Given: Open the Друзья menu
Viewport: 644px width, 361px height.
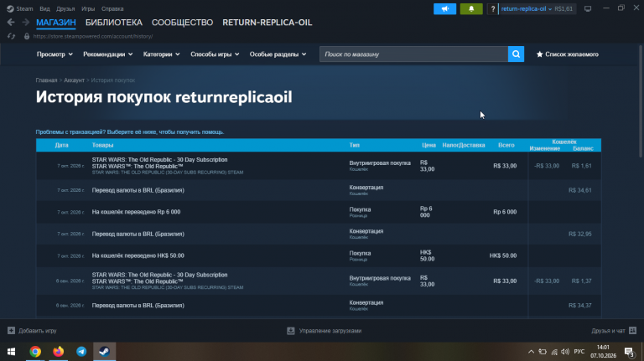Looking at the screenshot, I should (x=65, y=8).
